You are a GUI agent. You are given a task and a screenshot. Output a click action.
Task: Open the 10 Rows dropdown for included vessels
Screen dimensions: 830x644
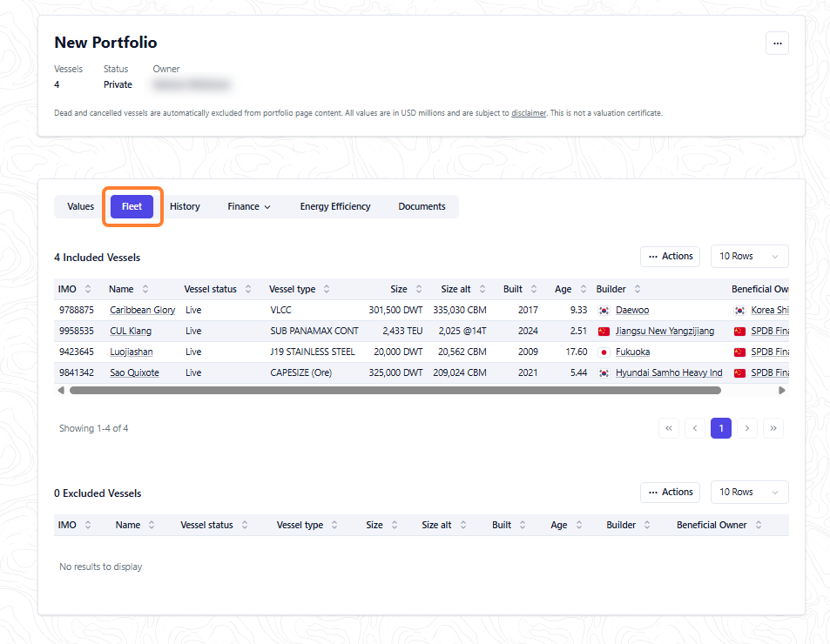coord(750,257)
